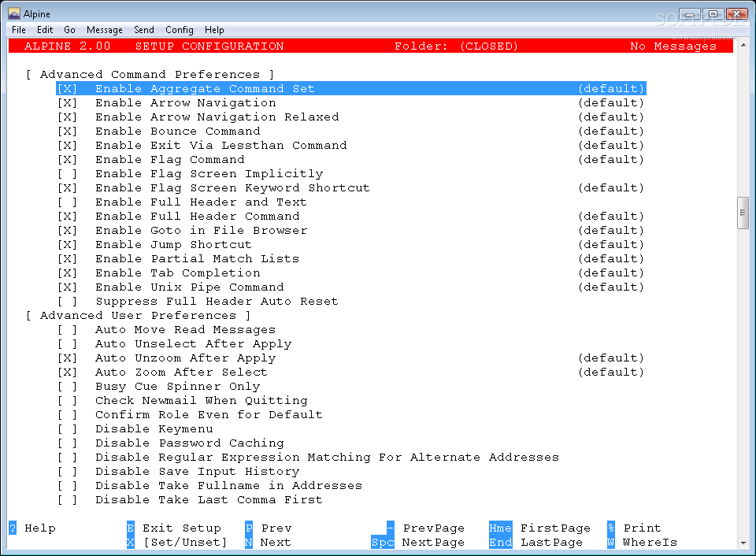Click the '-' PrevPage key
The height and width of the screenshot is (556, 756).
391,528
